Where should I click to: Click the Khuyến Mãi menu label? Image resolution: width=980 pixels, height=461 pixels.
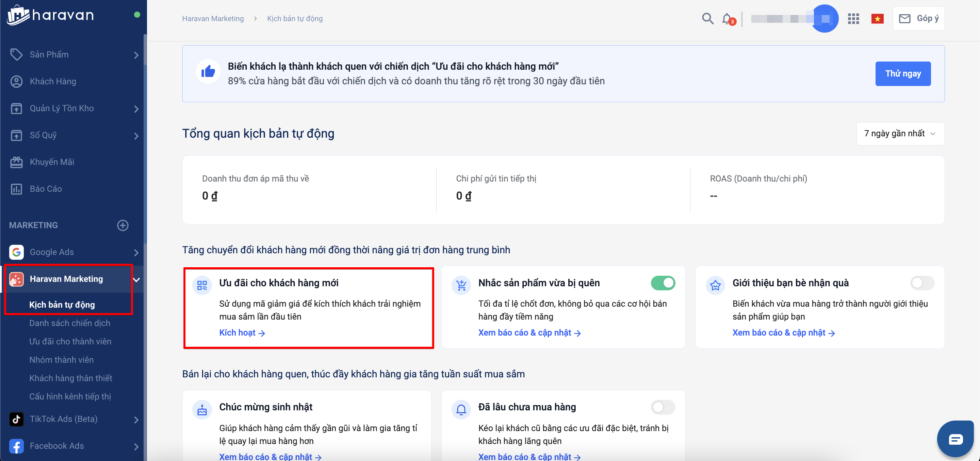click(x=52, y=162)
